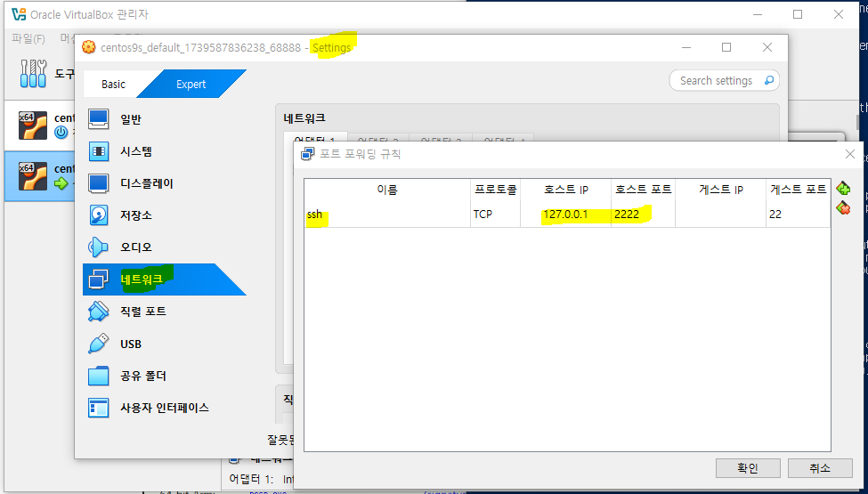Close the Settings window
Screen dimensions: 868x494
[767, 47]
